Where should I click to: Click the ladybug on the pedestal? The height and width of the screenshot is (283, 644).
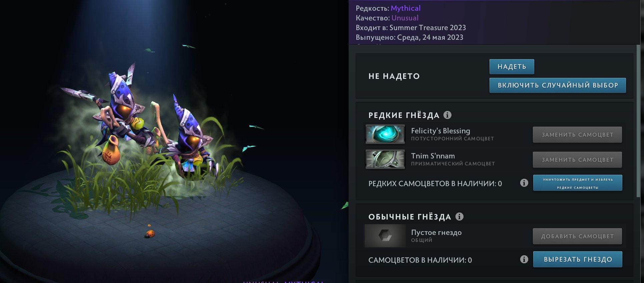pos(150,233)
